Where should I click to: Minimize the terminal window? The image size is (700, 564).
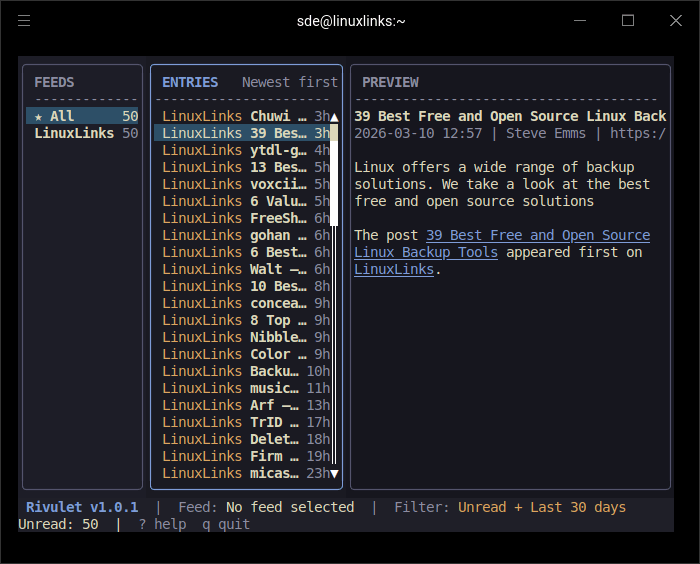pyautogui.click(x=582, y=21)
